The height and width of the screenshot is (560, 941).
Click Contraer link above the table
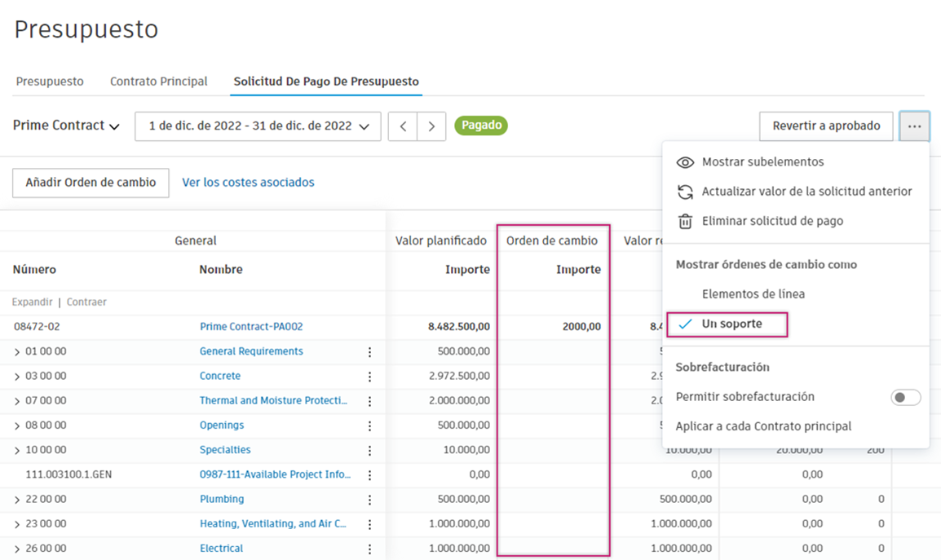tap(86, 302)
